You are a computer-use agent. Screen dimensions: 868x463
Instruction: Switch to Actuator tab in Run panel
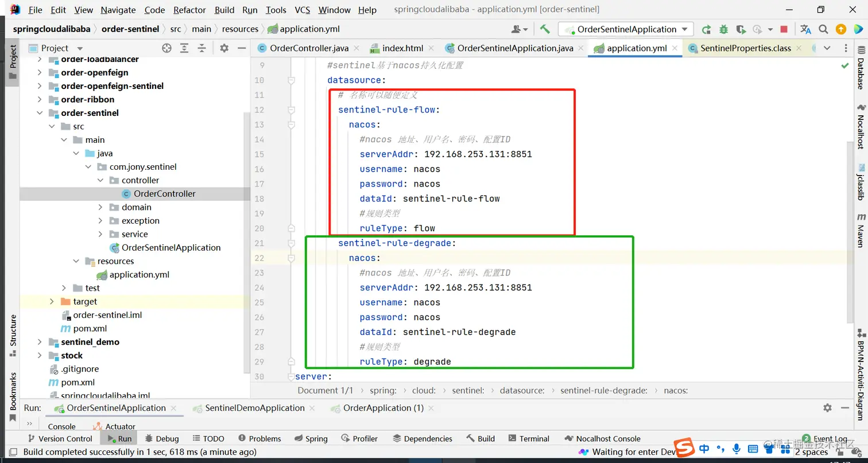click(x=114, y=426)
